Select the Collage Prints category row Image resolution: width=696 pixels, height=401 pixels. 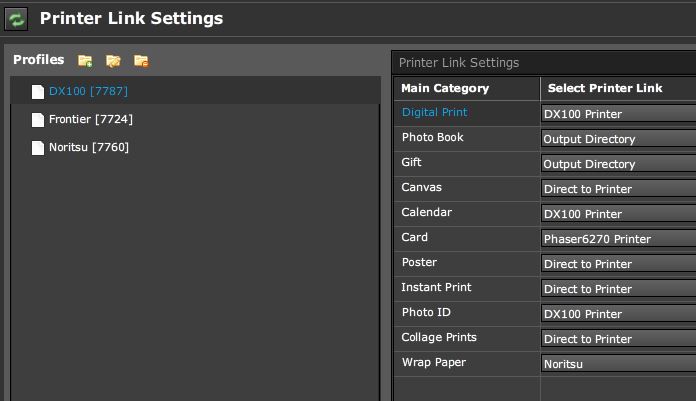[x=467, y=338]
